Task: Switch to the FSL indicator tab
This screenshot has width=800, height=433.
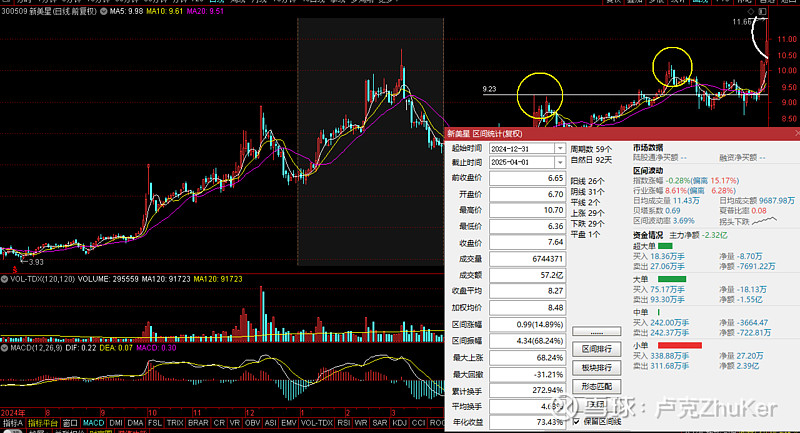Action: pyautogui.click(x=155, y=423)
